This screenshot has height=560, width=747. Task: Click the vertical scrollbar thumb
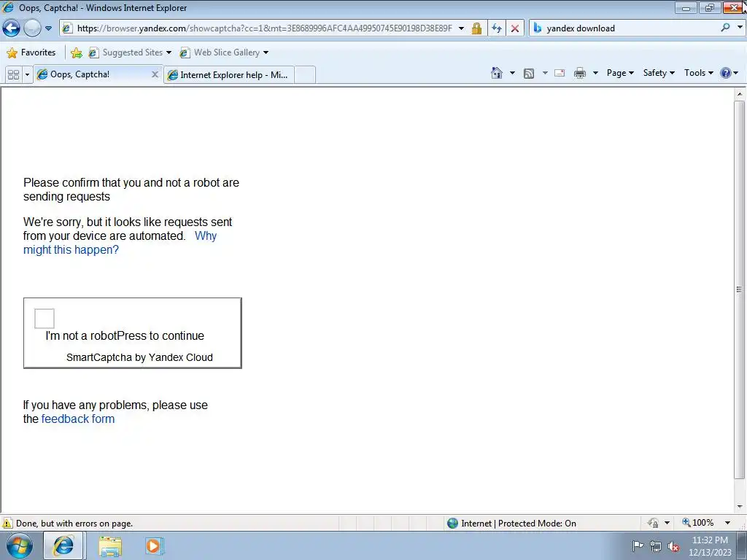coord(740,289)
